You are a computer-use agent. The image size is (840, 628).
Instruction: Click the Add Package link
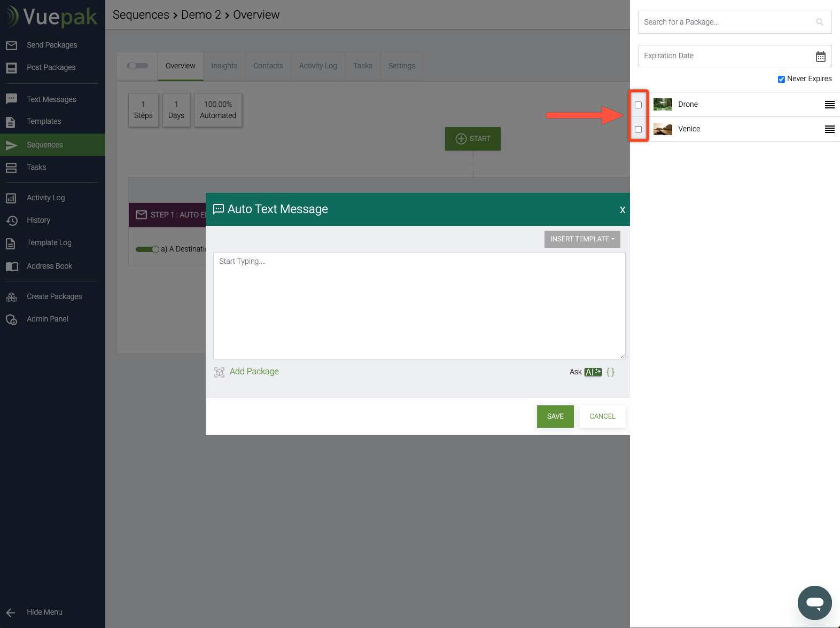pyautogui.click(x=254, y=372)
